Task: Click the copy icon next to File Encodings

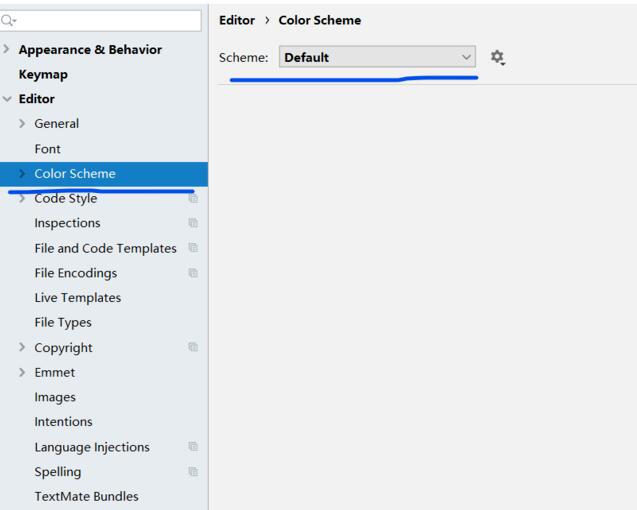Action: pos(193,273)
